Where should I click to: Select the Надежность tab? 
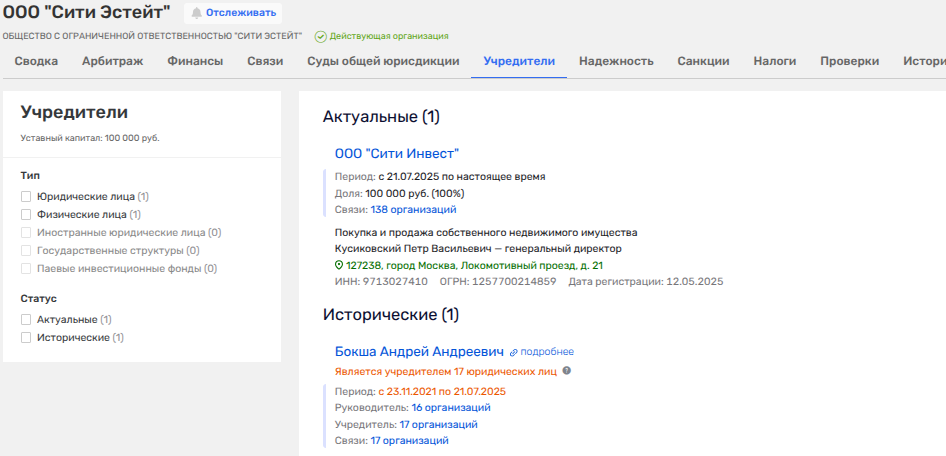tap(616, 61)
